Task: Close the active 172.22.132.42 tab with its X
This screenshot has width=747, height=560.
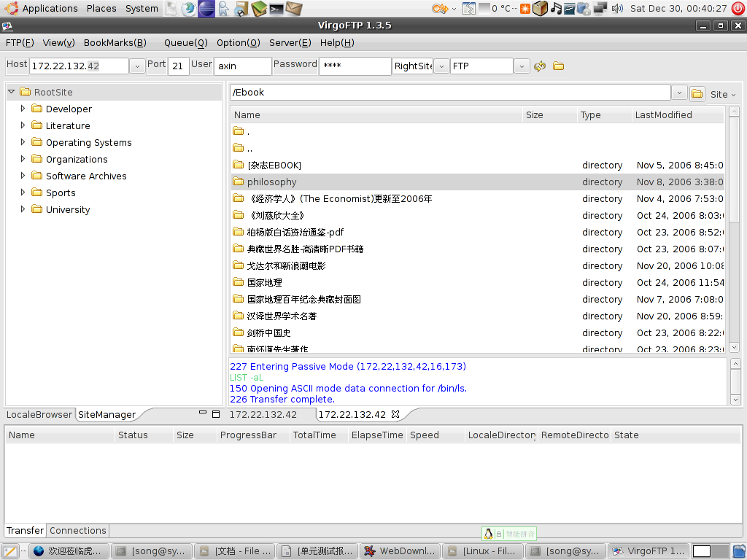Action: 395,414
